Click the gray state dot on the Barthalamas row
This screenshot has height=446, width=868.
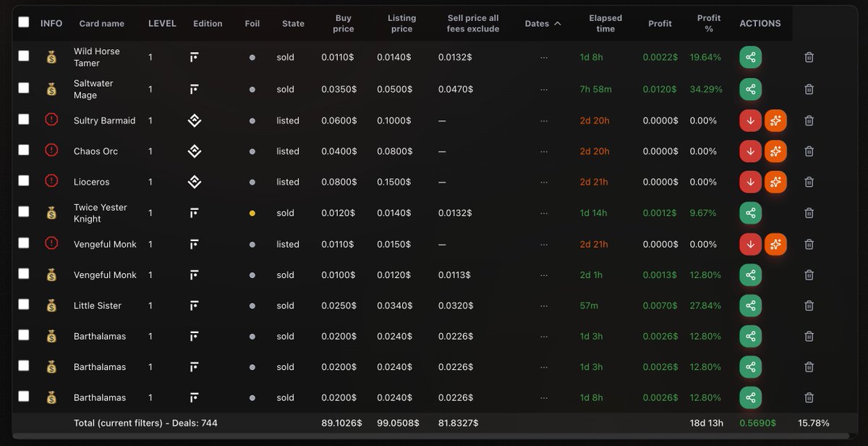pyautogui.click(x=252, y=336)
